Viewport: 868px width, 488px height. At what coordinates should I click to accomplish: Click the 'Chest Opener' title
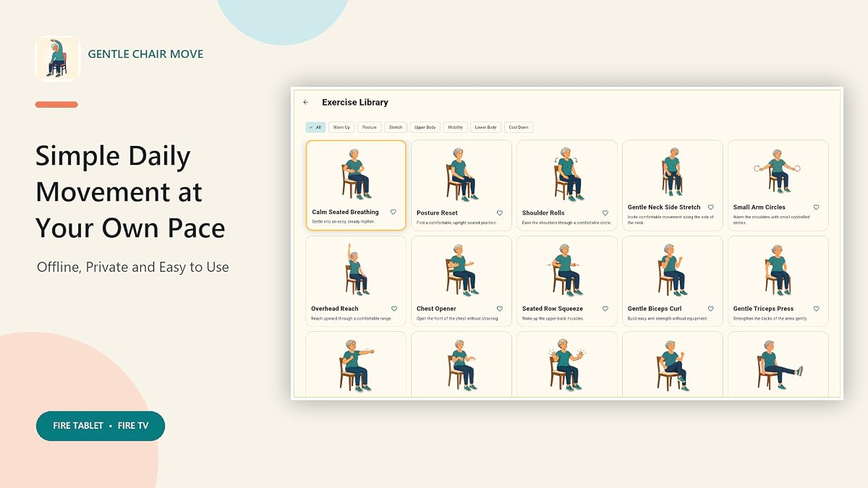pyautogui.click(x=436, y=309)
